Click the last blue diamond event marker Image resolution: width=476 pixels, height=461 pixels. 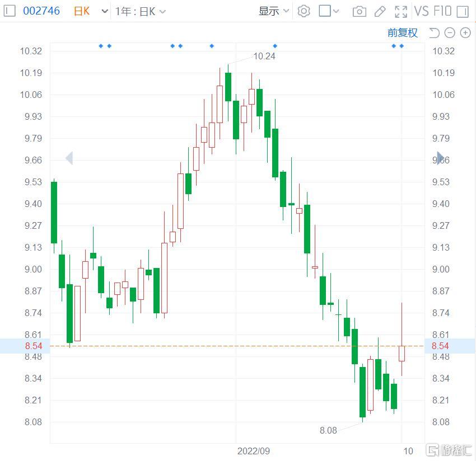pos(402,46)
